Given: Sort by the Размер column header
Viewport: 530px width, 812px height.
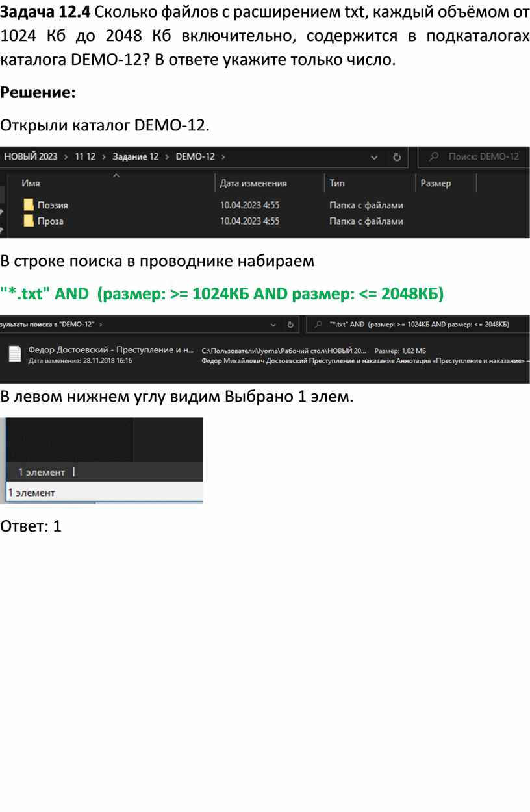Looking at the screenshot, I should [436, 184].
